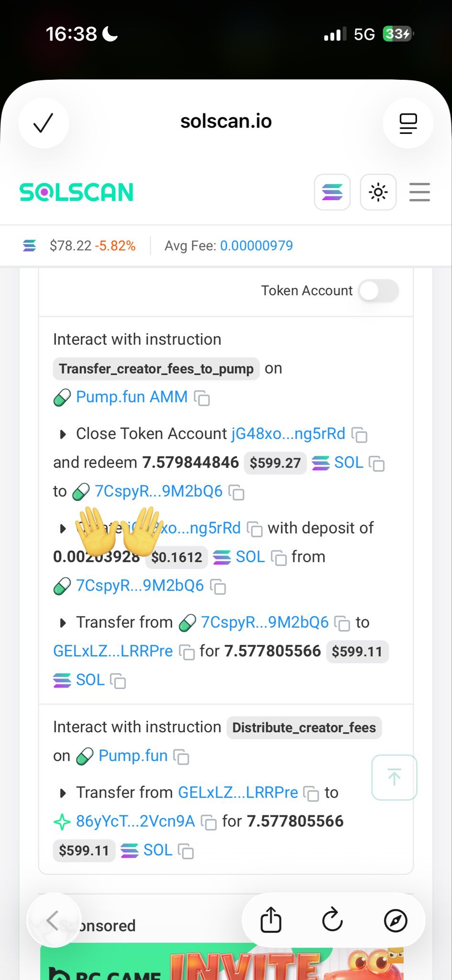
Task: Reload the Solscan page
Action: pyautogui.click(x=332, y=920)
